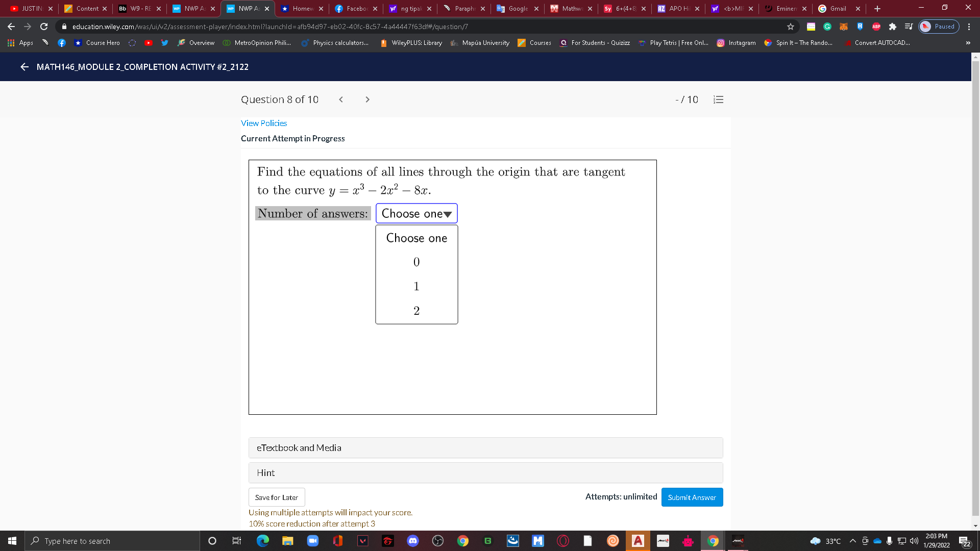Switch to the Gmail browser tab
Screen dimensions: 980x551
(x=837, y=8)
